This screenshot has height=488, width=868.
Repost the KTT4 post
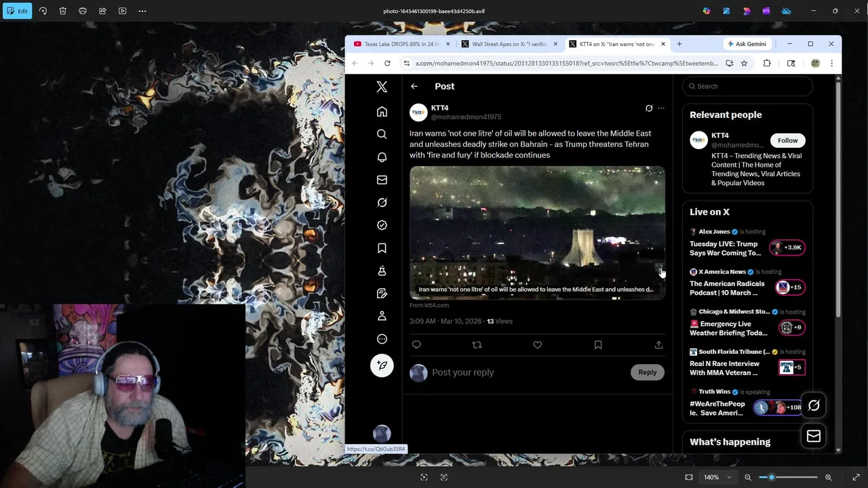pyautogui.click(x=477, y=345)
